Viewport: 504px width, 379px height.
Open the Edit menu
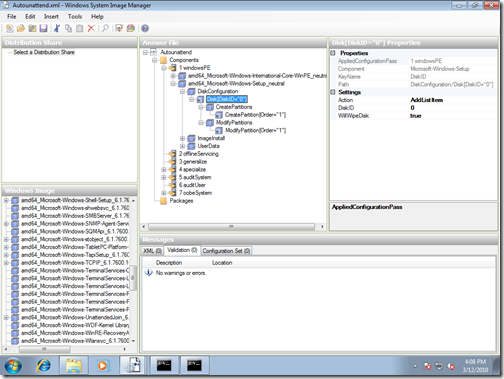pyautogui.click(x=30, y=17)
